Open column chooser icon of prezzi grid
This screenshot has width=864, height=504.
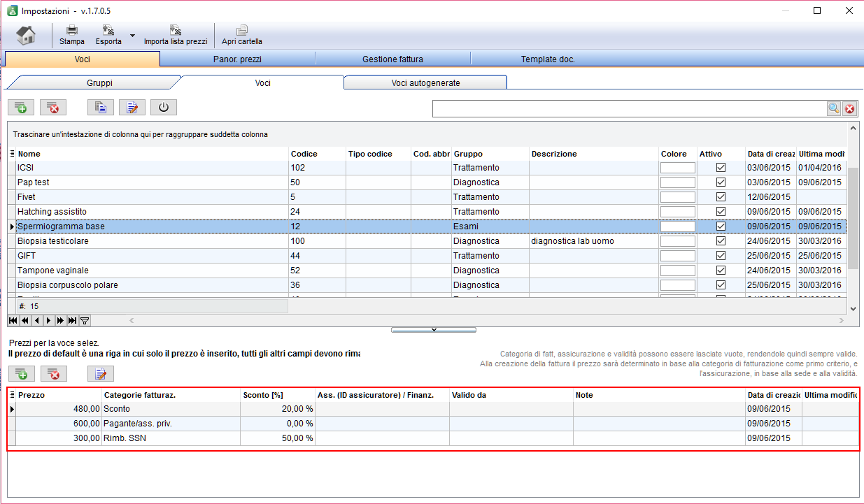[x=11, y=395]
